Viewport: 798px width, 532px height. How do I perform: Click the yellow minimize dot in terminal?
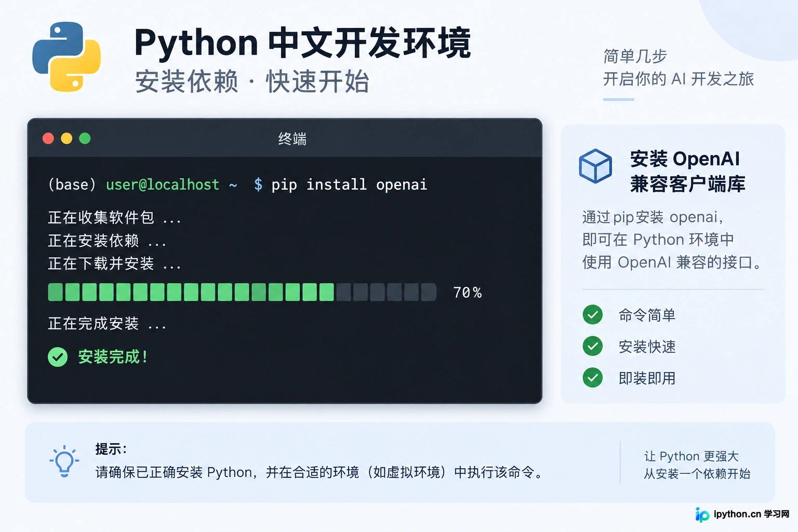coord(66,138)
